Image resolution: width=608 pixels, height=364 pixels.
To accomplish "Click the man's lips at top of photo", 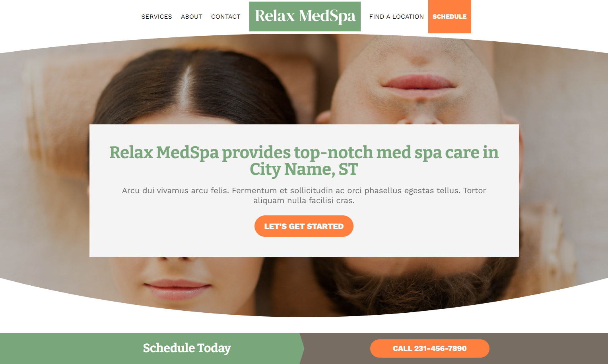I will click(418, 82).
